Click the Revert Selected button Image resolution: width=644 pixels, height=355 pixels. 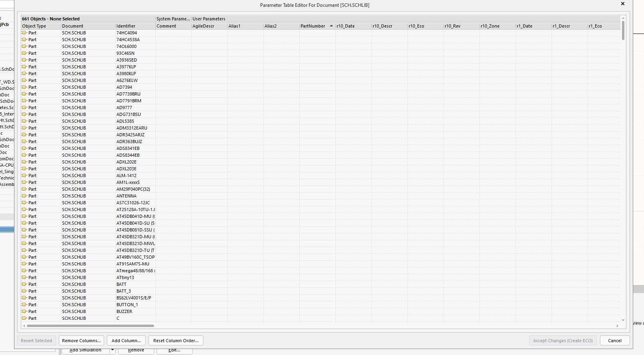36,341
